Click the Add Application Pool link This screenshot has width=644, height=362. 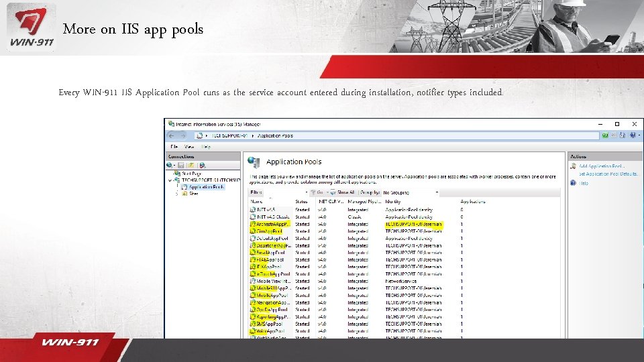(x=602, y=166)
